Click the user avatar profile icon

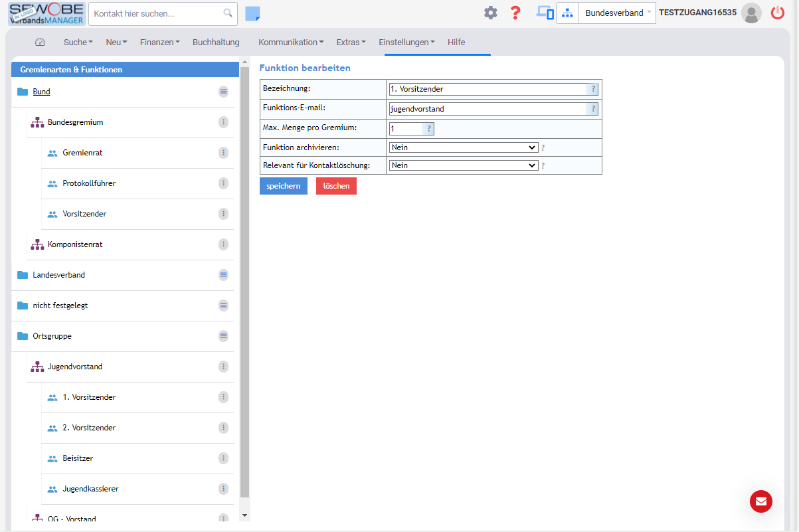(x=751, y=13)
